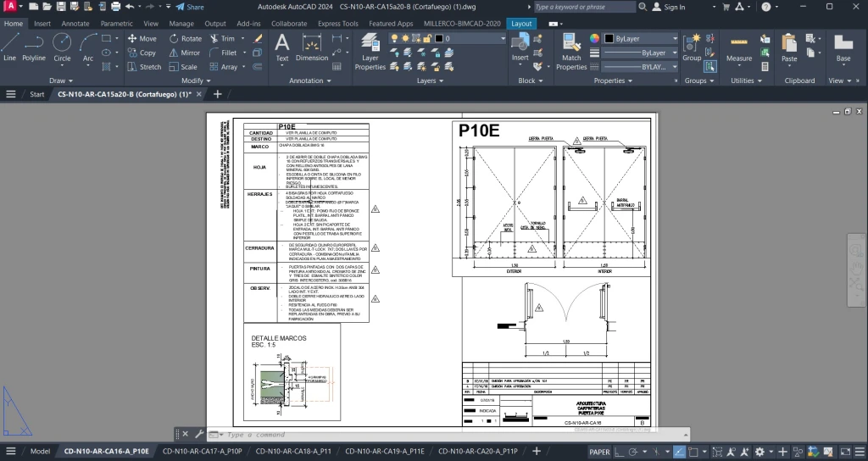This screenshot has width=868, height=461.
Task: Open the Annotate ribbon tab
Action: click(x=75, y=23)
